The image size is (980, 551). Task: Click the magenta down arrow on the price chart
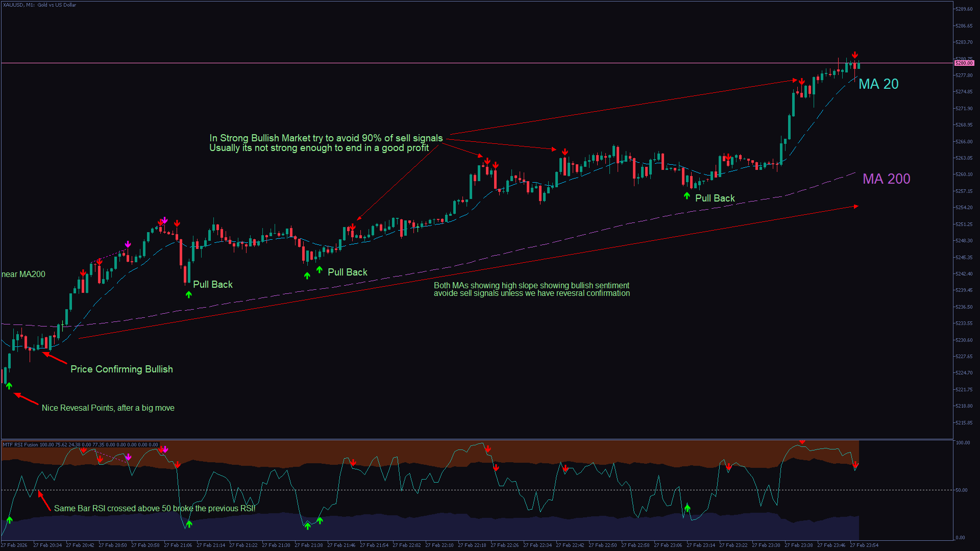[128, 245]
